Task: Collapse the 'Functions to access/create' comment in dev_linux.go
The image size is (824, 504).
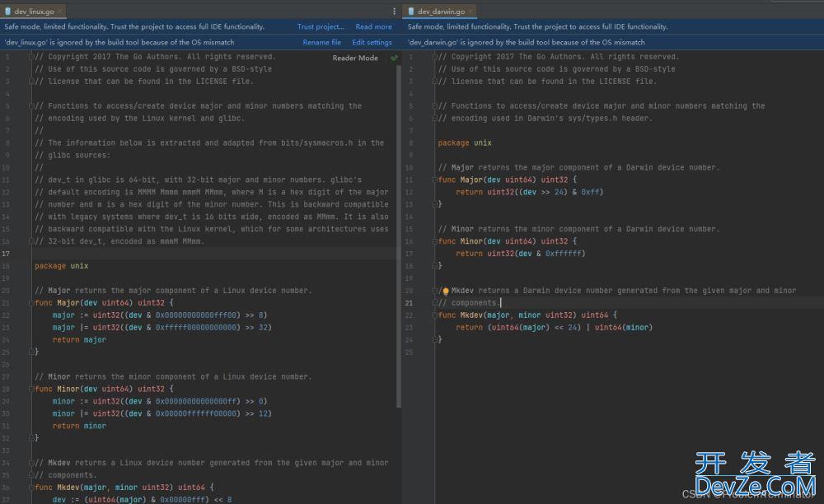Action: (x=31, y=106)
